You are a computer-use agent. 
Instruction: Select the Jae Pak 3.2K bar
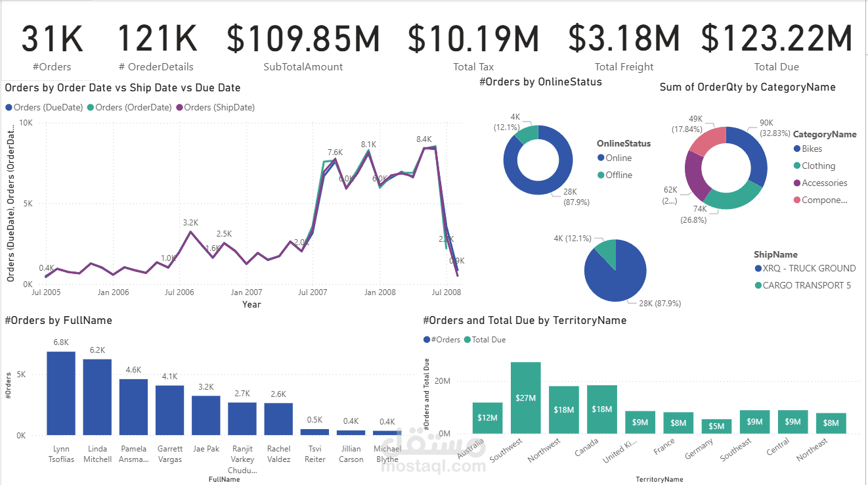tap(206, 416)
